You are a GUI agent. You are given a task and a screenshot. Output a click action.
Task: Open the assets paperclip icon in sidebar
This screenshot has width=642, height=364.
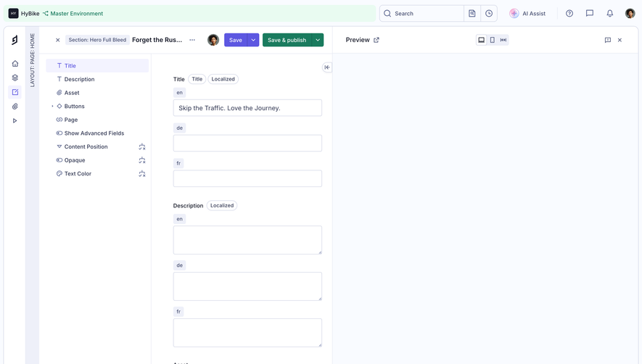tap(15, 107)
